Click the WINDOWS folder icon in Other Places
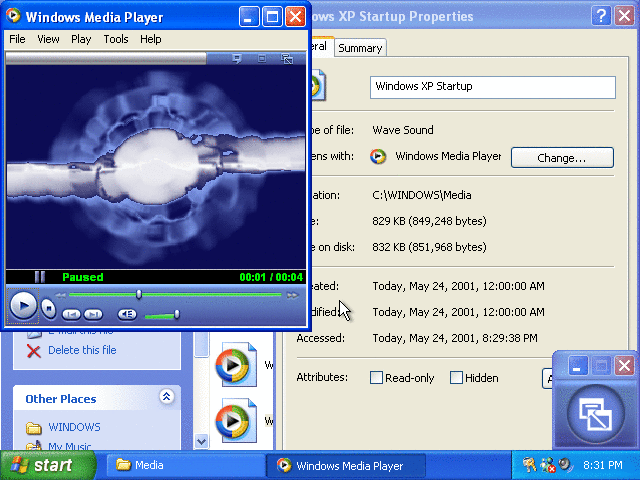Screen dimensions: 640x480 [x=34, y=428]
